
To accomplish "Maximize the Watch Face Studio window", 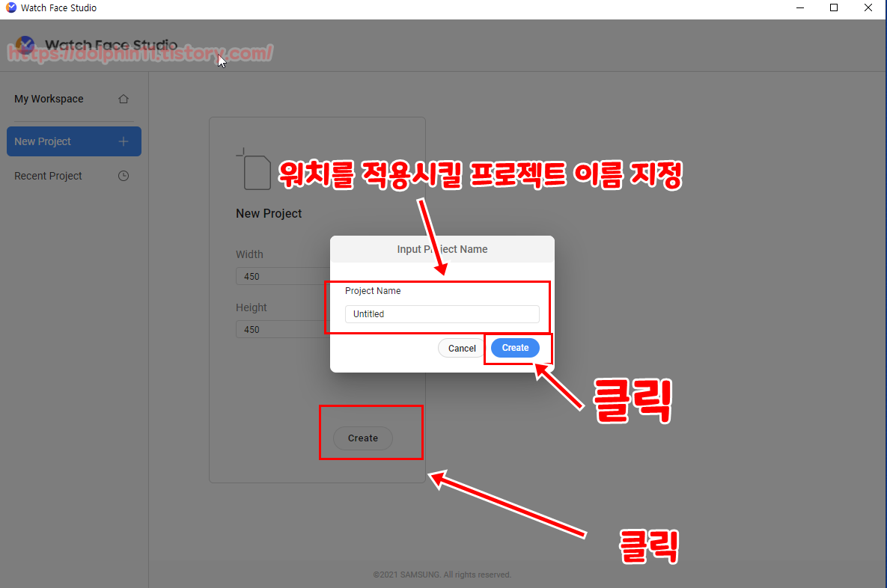I will (834, 8).
